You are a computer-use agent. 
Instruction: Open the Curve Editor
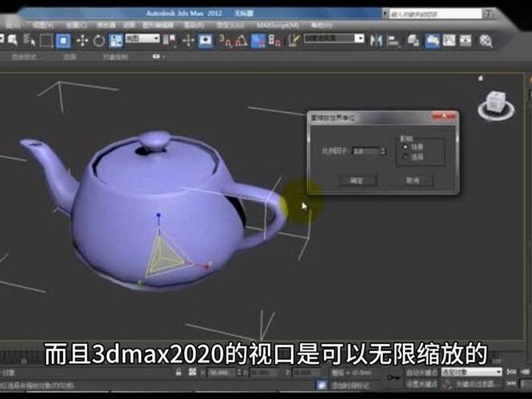coord(450,41)
